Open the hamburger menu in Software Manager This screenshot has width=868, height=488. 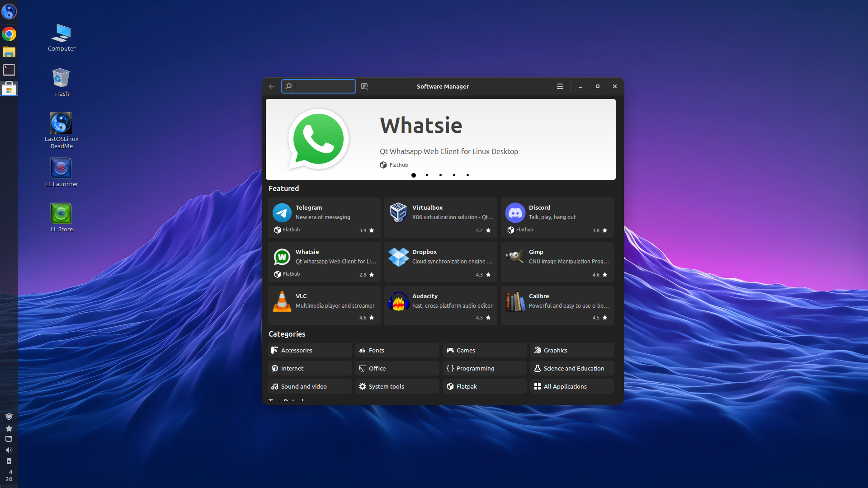click(560, 86)
